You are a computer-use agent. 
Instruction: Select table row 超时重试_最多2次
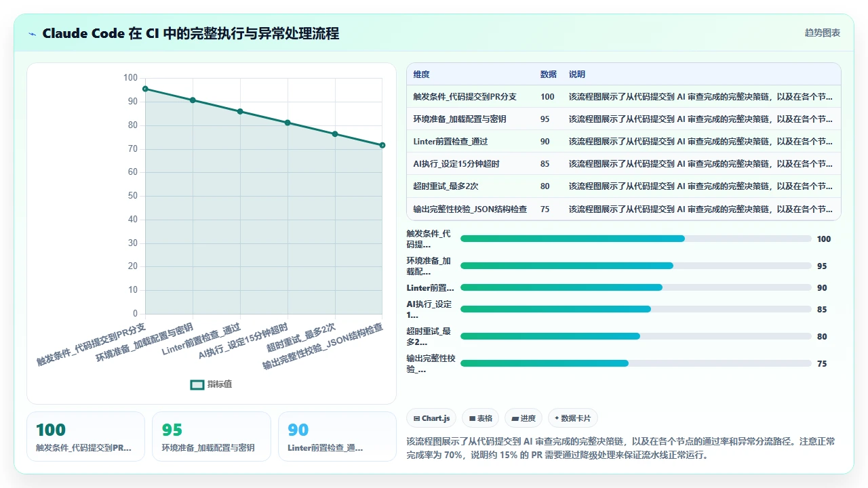623,186
